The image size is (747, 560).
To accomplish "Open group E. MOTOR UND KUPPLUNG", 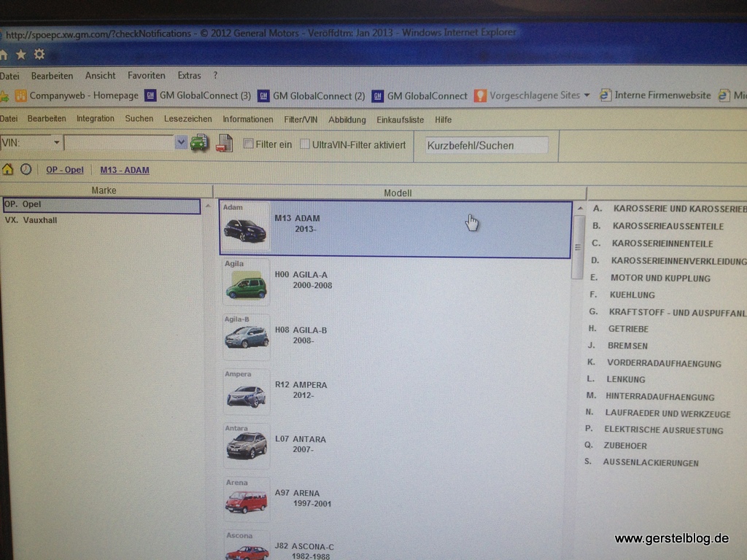I will click(650, 278).
